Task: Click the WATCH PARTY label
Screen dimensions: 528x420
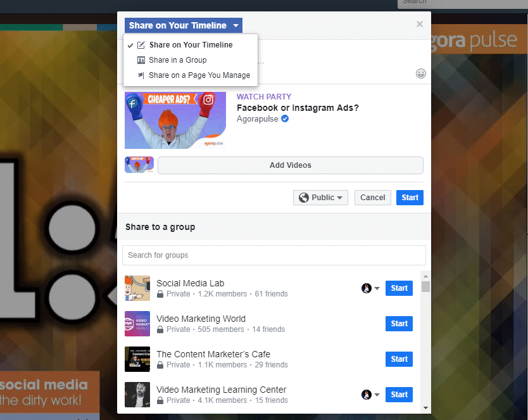Action: pyautogui.click(x=264, y=97)
